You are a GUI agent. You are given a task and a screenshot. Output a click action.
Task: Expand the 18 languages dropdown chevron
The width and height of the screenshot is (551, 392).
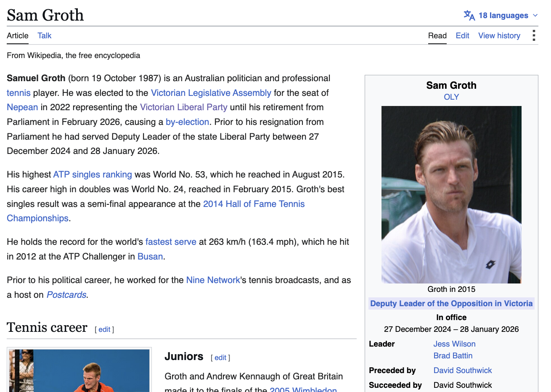click(x=535, y=16)
